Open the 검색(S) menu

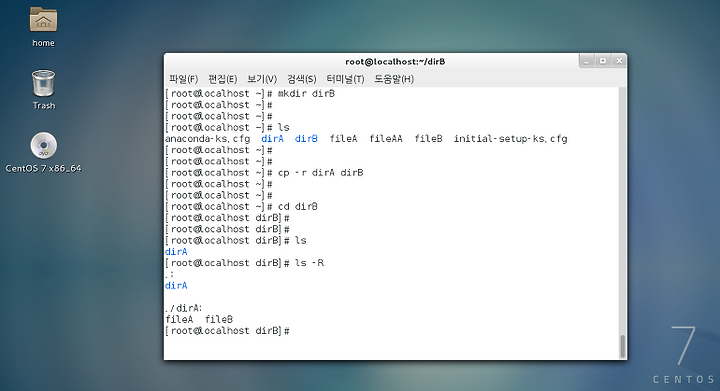tap(302, 79)
